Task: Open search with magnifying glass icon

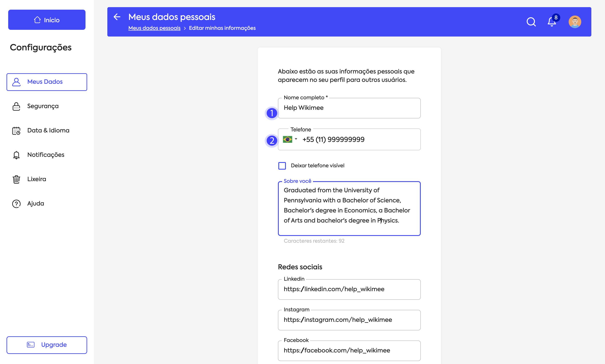Action: 531,22
